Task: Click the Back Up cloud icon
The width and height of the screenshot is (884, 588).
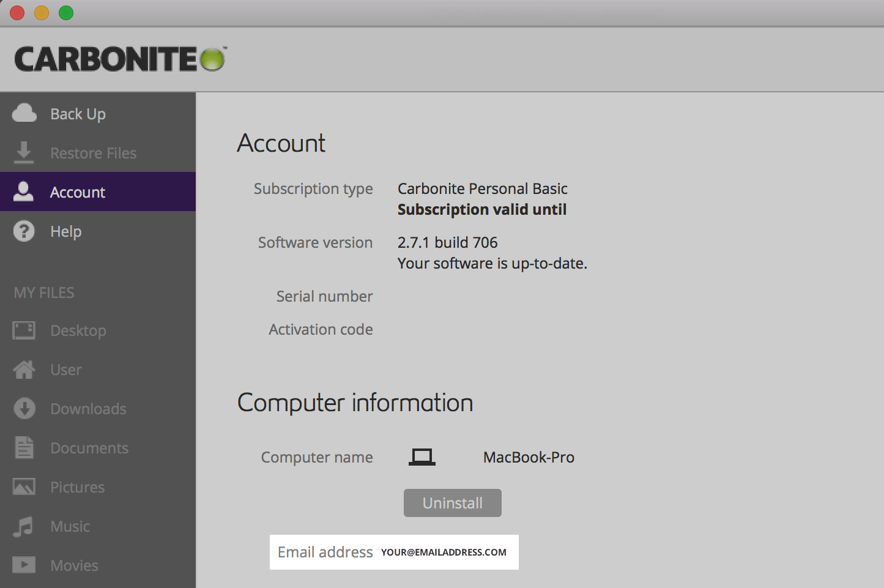Action: 24,113
